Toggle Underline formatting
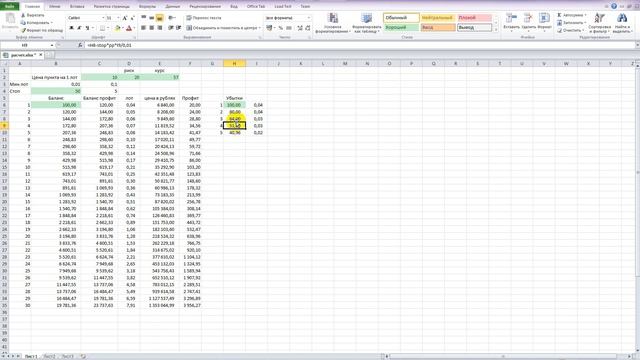This screenshot has width=640, height=360. point(87,28)
